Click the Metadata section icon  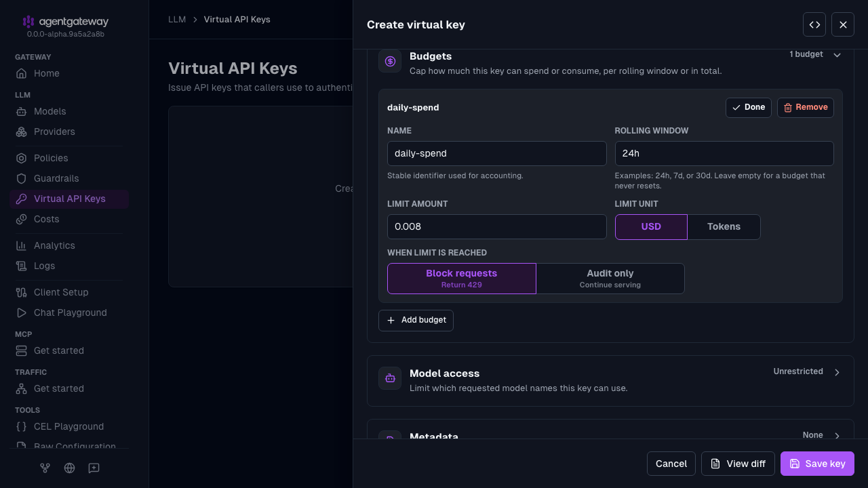click(390, 435)
